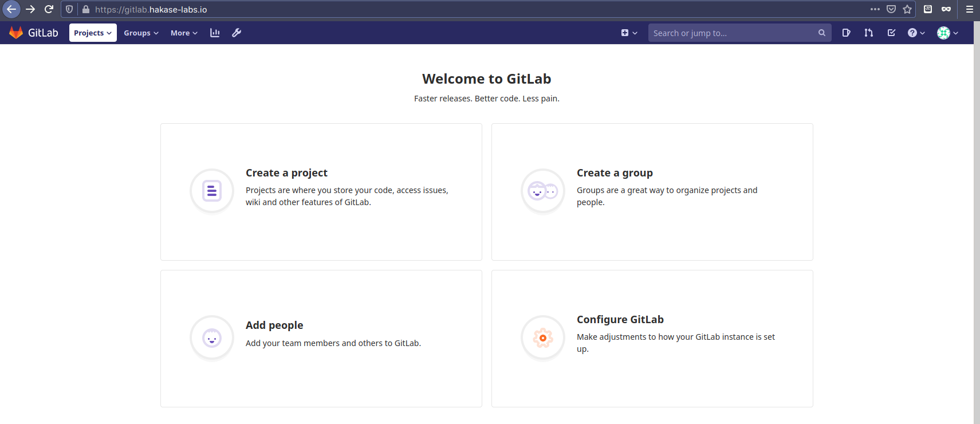Click the Add people face icon

(x=212, y=338)
